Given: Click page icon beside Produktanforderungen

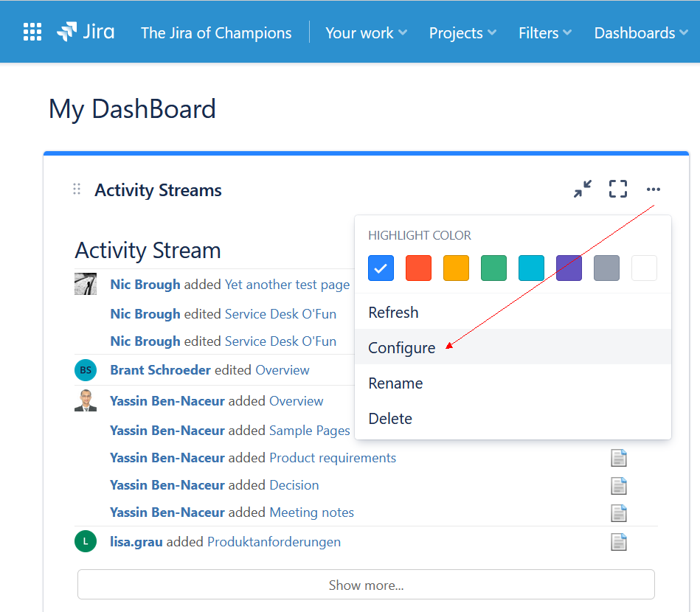Looking at the screenshot, I should tap(619, 542).
